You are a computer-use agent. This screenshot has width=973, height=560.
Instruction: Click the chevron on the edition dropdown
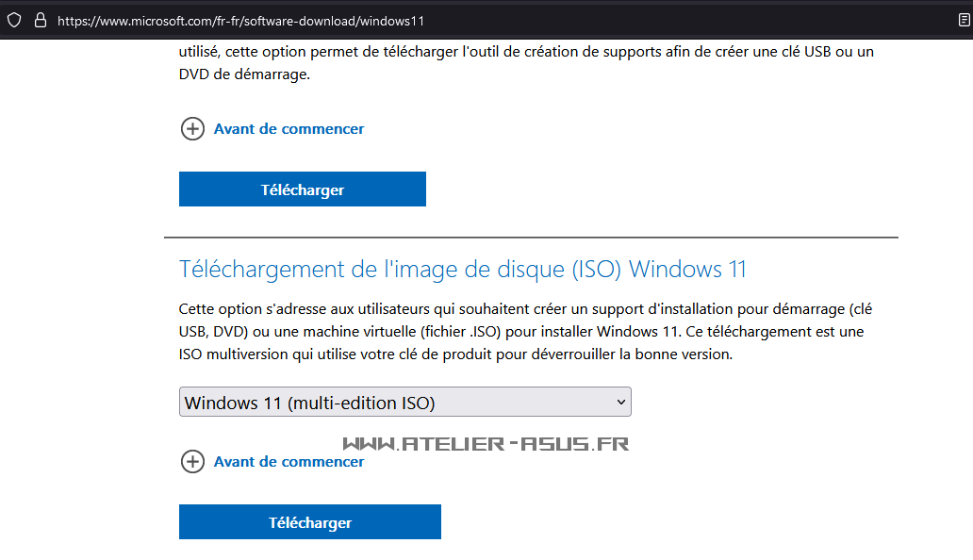pos(620,402)
